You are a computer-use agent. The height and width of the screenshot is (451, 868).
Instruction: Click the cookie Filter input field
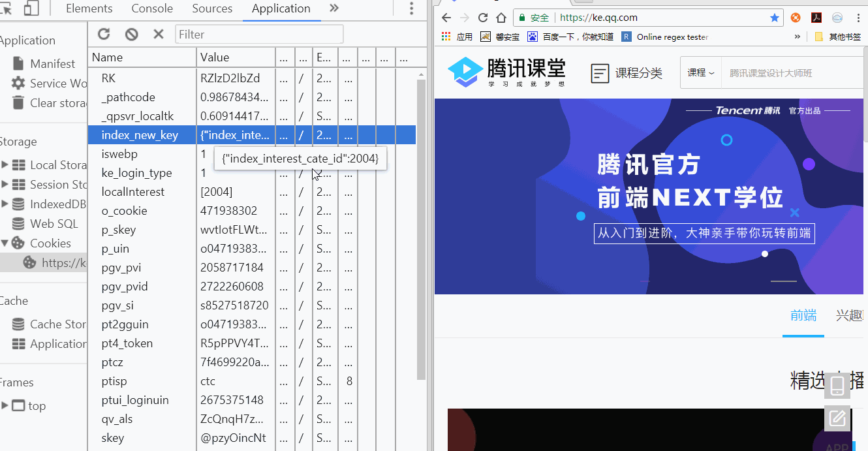coord(259,34)
